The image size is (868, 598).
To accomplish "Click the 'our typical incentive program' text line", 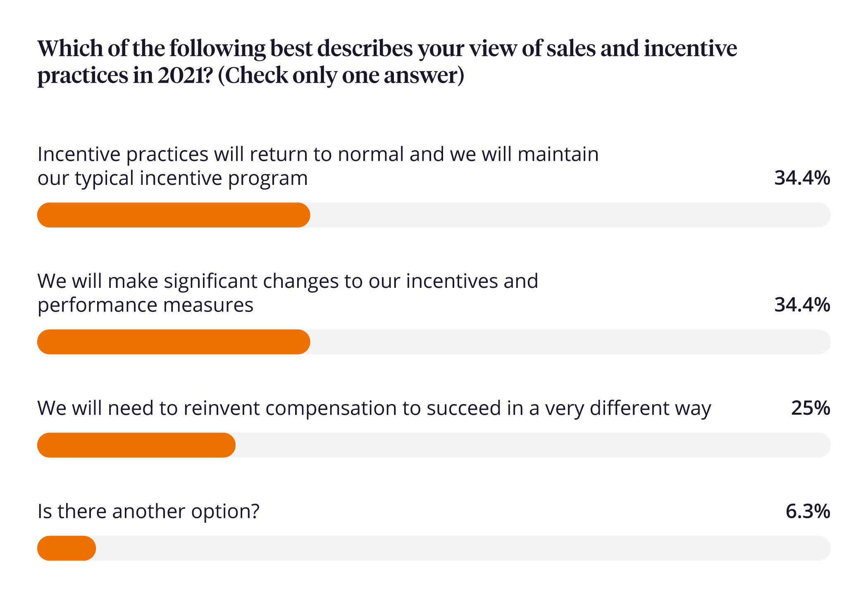I will 172,179.
